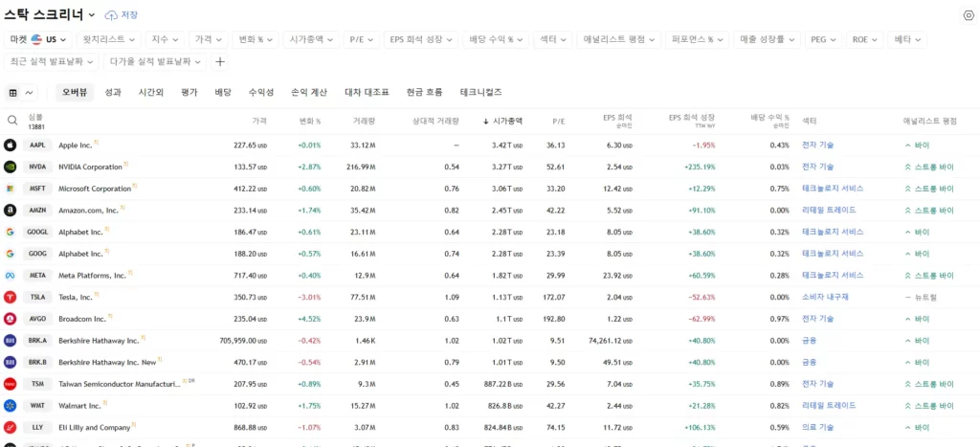This screenshot has height=447, width=980.
Task: Click the 저장 save button
Action: [122, 15]
